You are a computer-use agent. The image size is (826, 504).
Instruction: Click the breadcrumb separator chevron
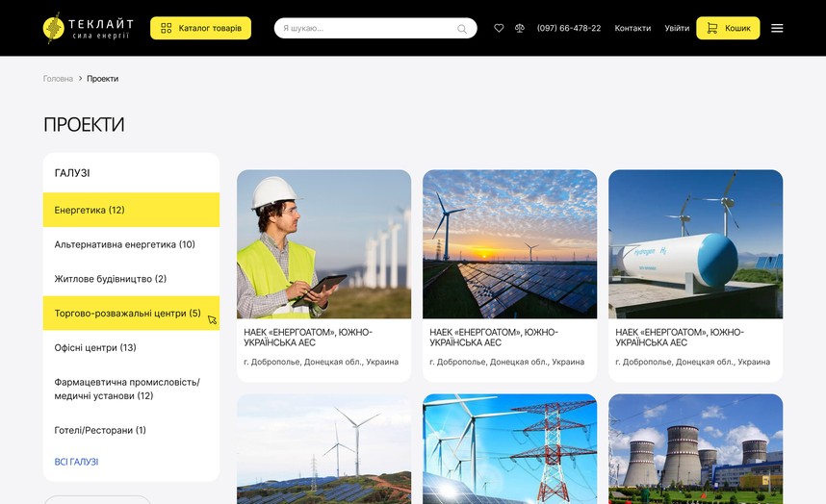click(80, 78)
